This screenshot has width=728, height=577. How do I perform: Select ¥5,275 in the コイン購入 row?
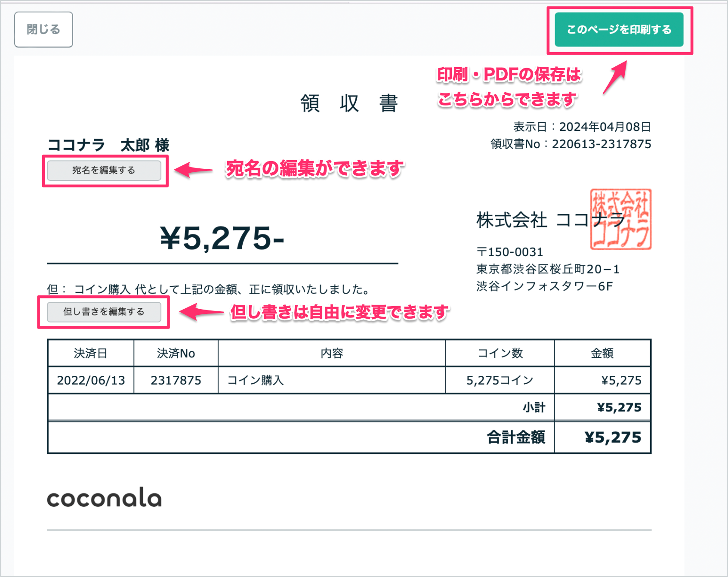tap(621, 380)
